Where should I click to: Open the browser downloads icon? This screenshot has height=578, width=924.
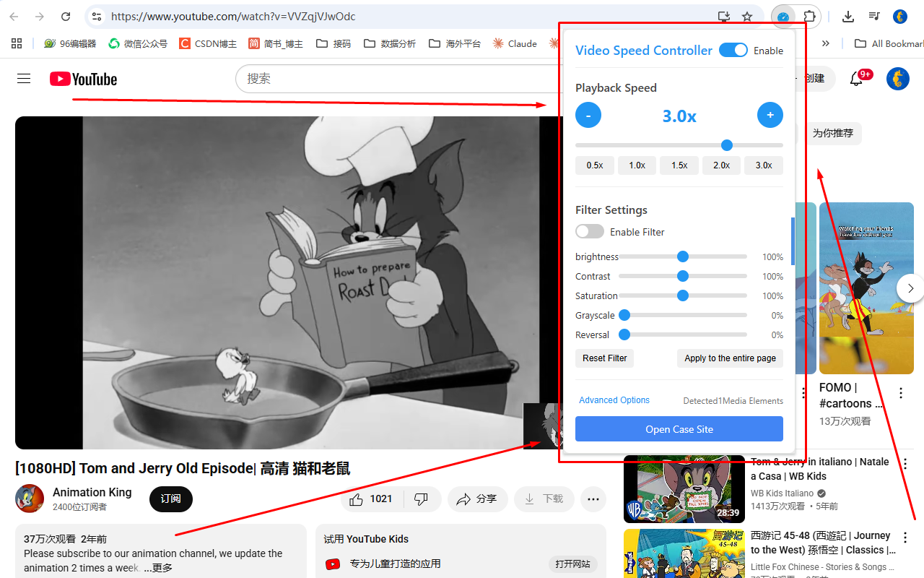pos(848,17)
